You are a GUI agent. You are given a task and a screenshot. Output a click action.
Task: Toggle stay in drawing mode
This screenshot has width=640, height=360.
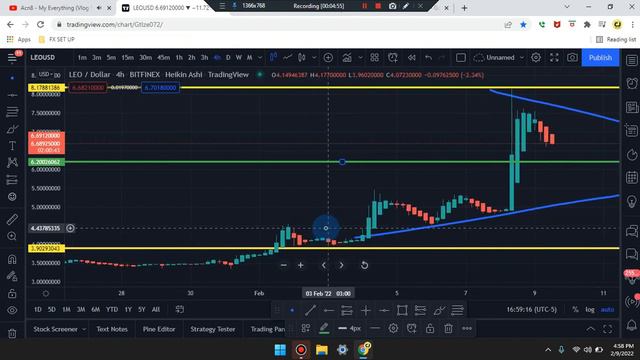click(12, 276)
